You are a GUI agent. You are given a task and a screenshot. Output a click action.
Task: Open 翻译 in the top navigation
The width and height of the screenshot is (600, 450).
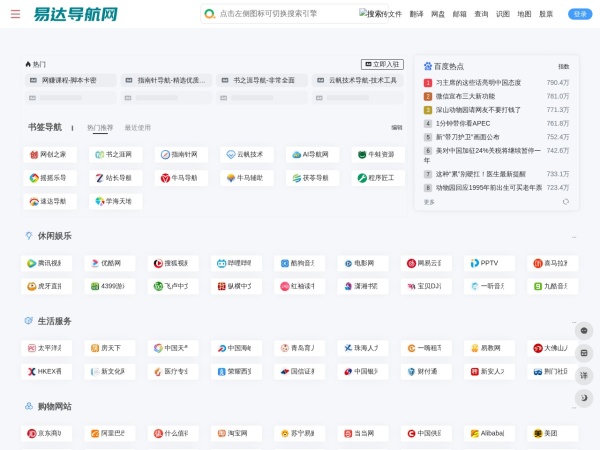(416, 14)
